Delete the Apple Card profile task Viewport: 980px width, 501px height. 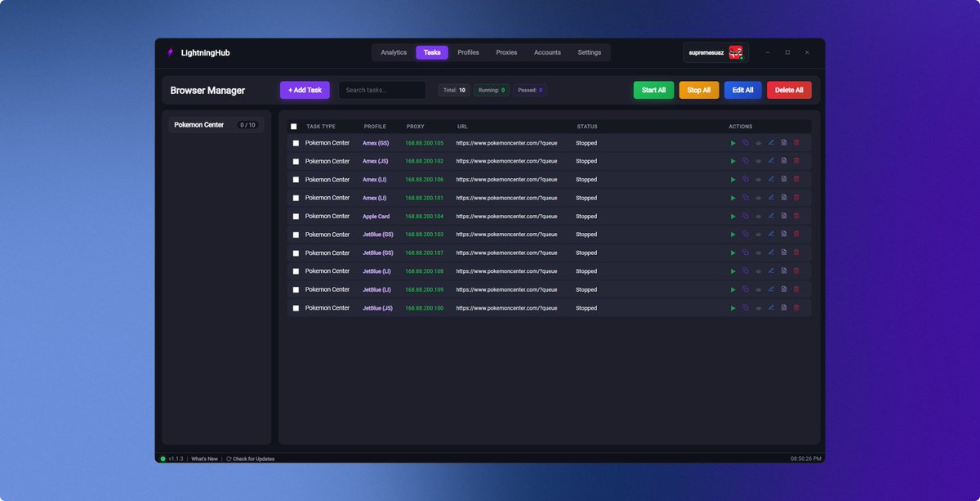tap(796, 217)
